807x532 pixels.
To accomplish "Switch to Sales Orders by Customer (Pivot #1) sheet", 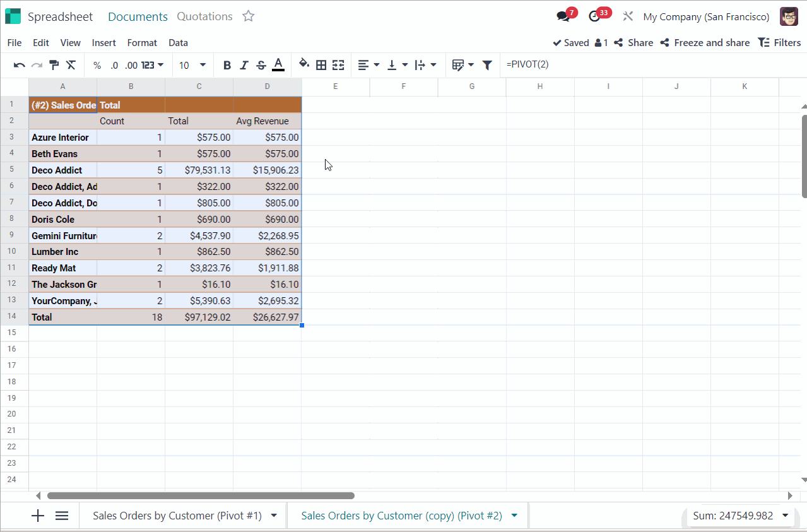I will coord(177,516).
